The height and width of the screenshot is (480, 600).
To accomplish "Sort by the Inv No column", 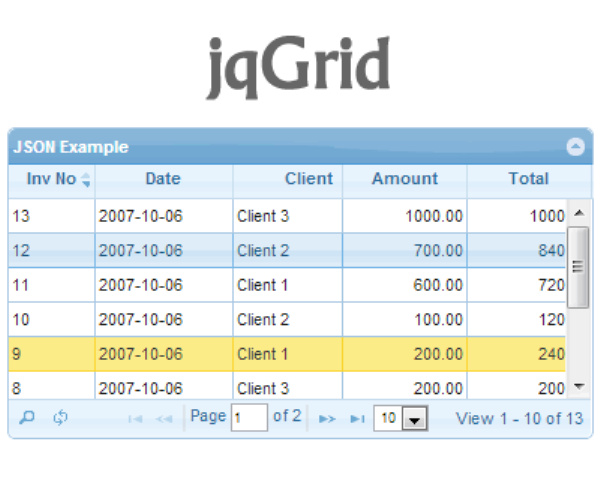I will [x=52, y=179].
